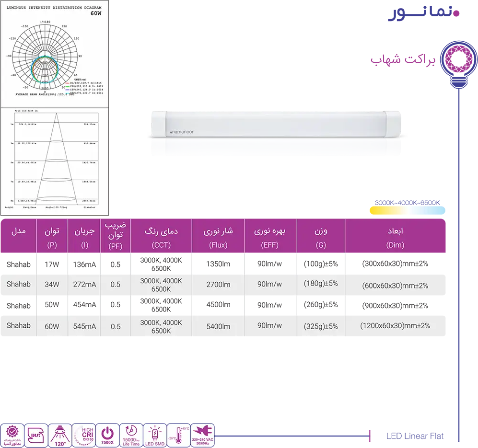Select the Shahab 60W table row
The width and height of the screenshot is (478, 448).
pos(222,326)
